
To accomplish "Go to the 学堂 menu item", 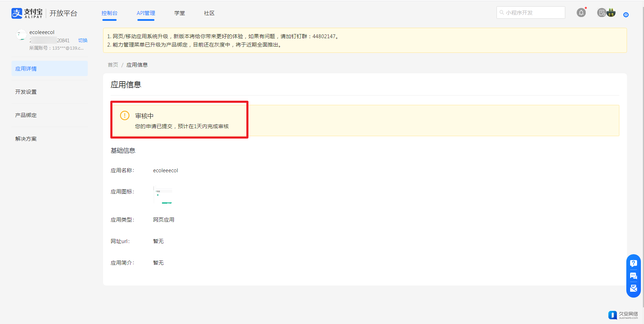I will (x=179, y=13).
